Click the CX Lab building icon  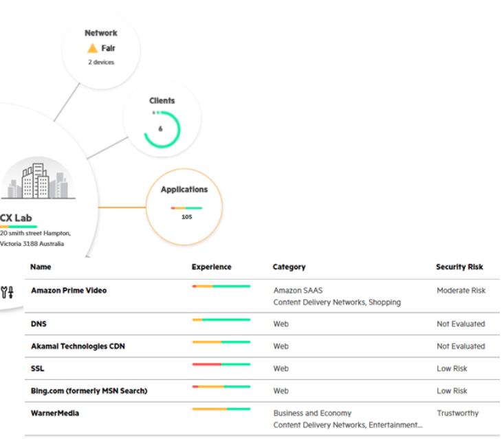37,181
